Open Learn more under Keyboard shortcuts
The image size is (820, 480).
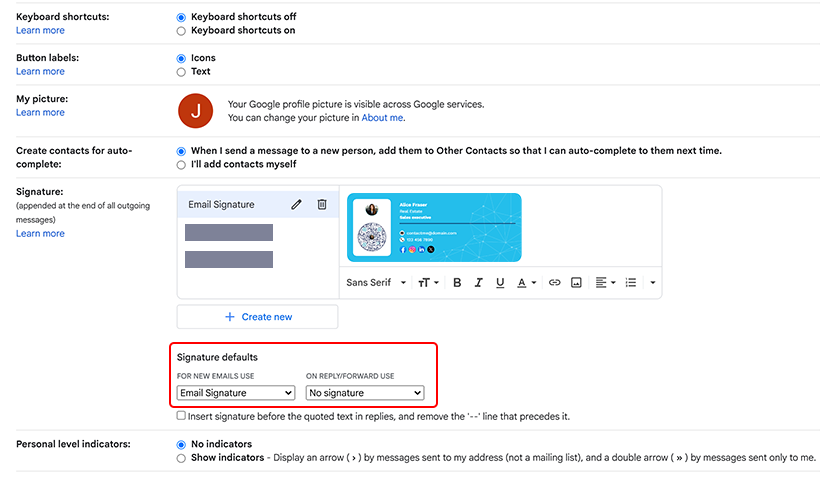(x=40, y=30)
